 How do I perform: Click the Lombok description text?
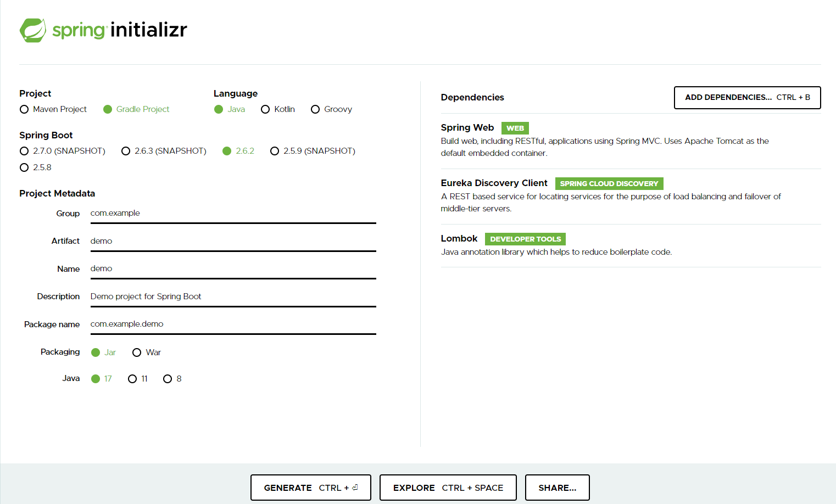tap(556, 252)
